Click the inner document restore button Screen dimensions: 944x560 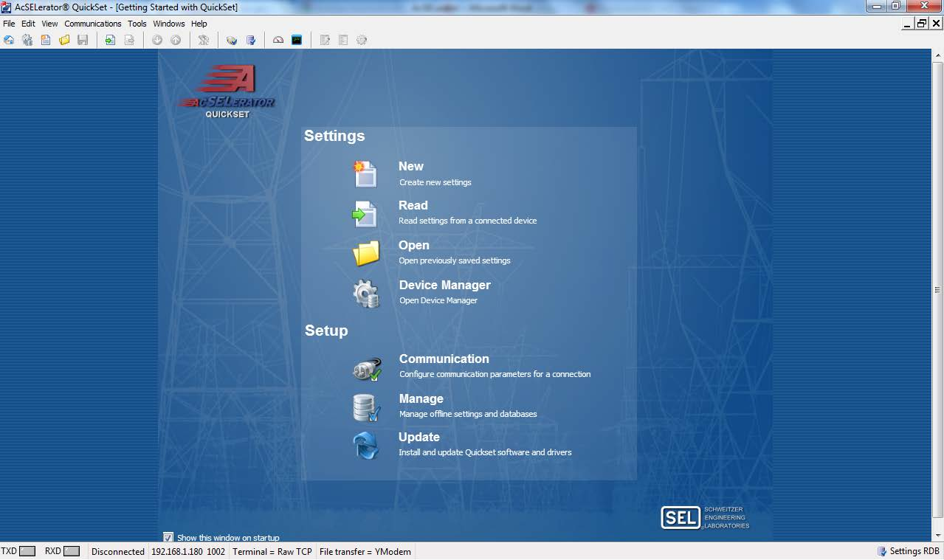tap(922, 24)
